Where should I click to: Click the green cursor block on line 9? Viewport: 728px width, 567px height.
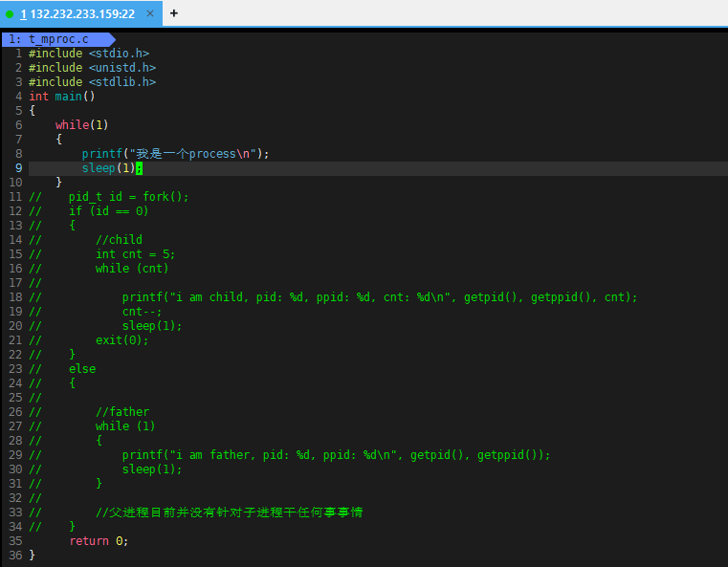pyautogui.click(x=140, y=168)
